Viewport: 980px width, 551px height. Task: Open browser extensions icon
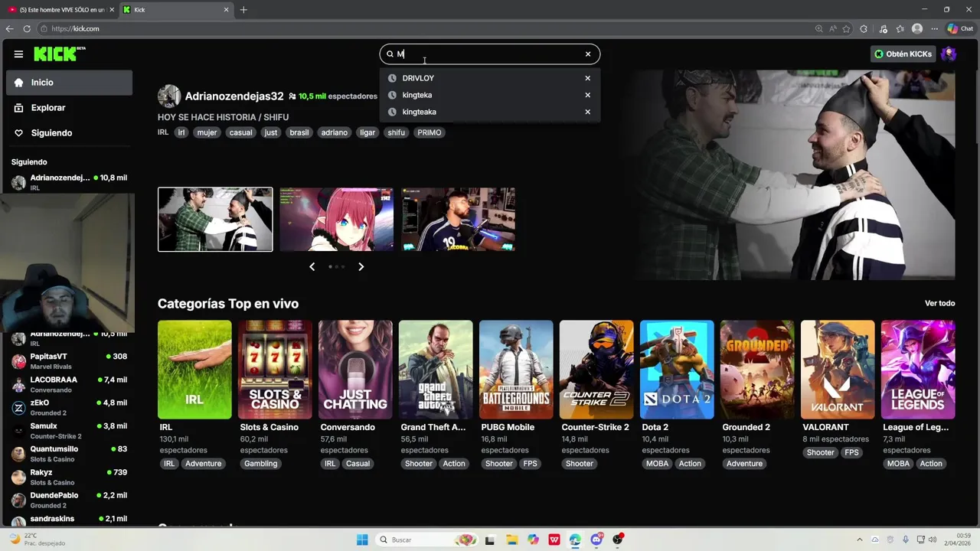[x=864, y=29]
